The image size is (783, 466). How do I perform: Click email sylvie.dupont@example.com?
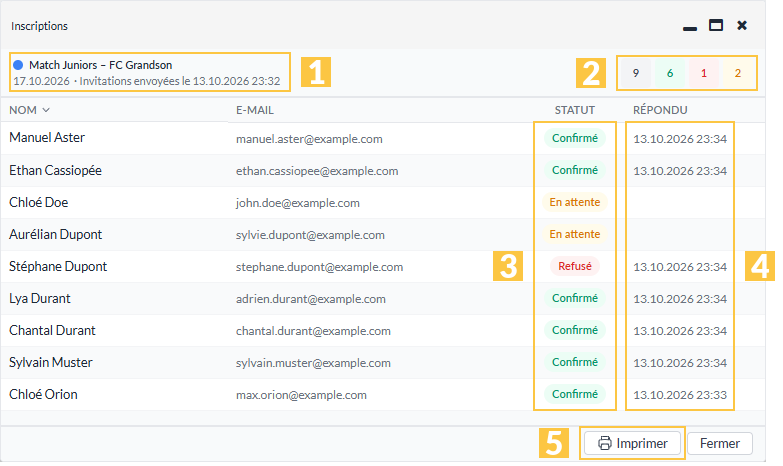(x=310, y=235)
